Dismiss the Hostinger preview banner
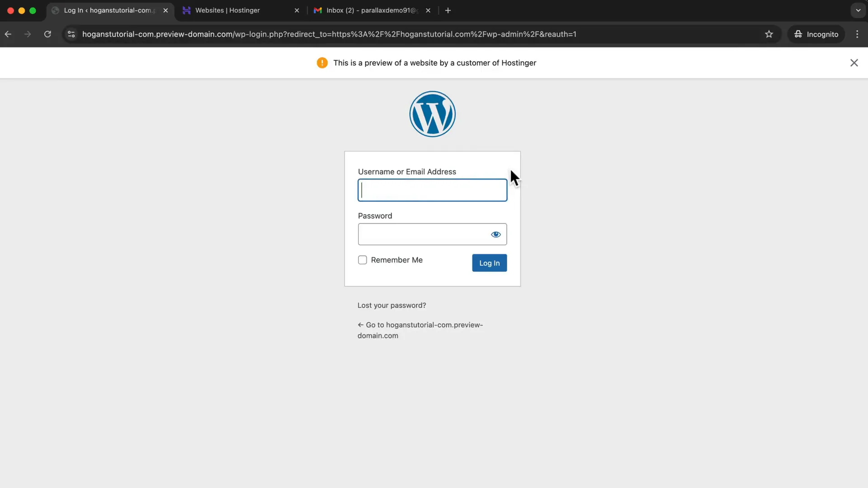 click(x=854, y=63)
